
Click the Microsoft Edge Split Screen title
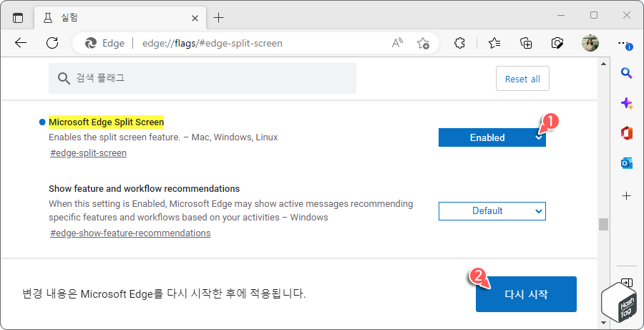click(107, 122)
